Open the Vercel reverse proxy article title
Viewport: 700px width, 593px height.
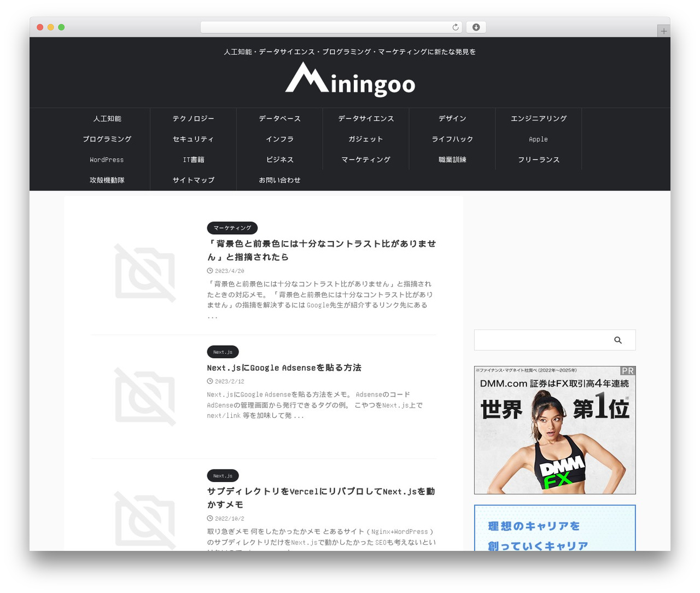(x=321, y=498)
